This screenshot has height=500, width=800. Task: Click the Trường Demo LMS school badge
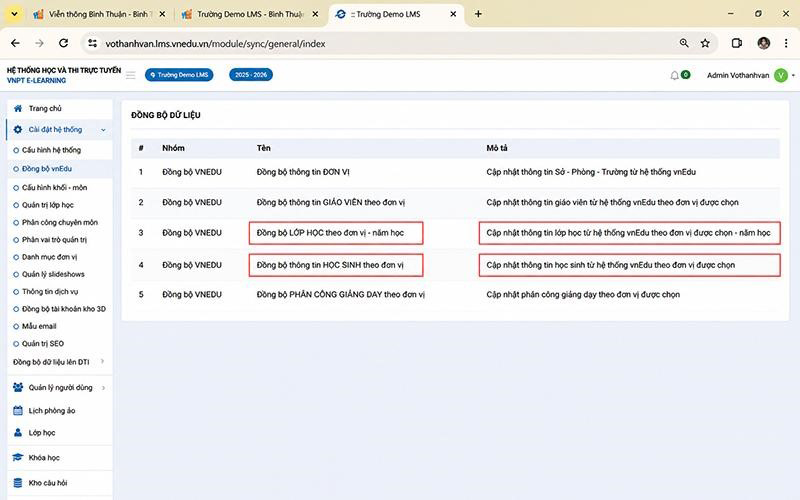[x=179, y=75]
